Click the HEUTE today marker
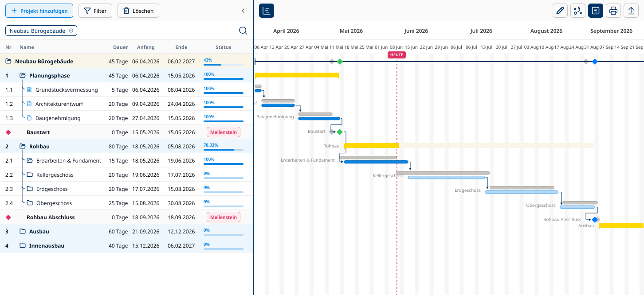The height and width of the screenshot is (295, 644). tap(397, 54)
